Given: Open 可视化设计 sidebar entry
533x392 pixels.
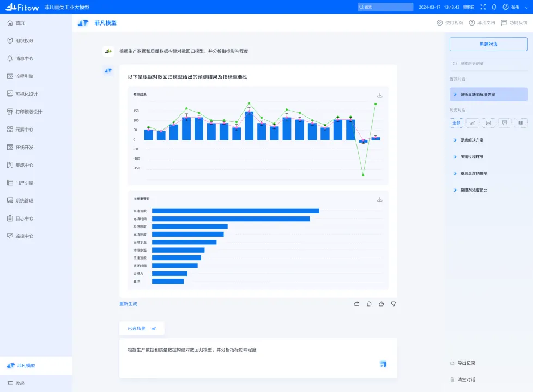Looking at the screenshot, I should (22, 94).
